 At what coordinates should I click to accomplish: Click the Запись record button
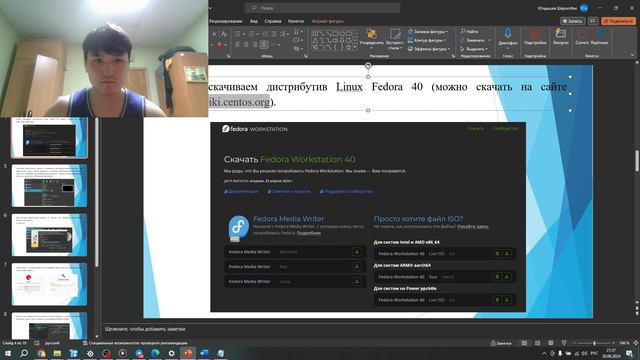click(572, 21)
